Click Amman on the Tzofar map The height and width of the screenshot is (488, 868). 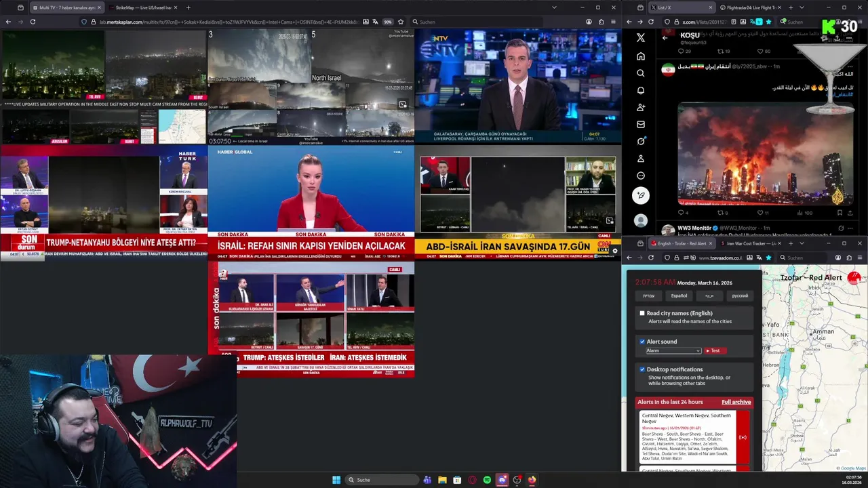pos(823,333)
